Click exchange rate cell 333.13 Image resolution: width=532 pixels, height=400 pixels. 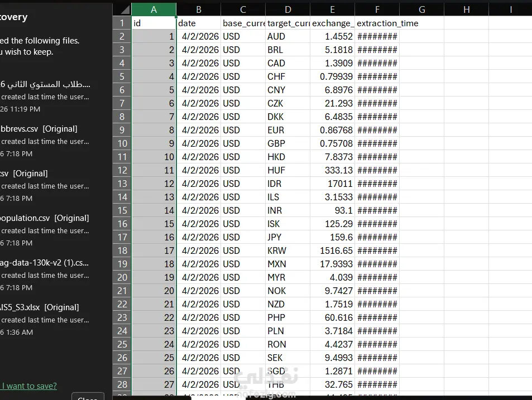(x=333, y=170)
